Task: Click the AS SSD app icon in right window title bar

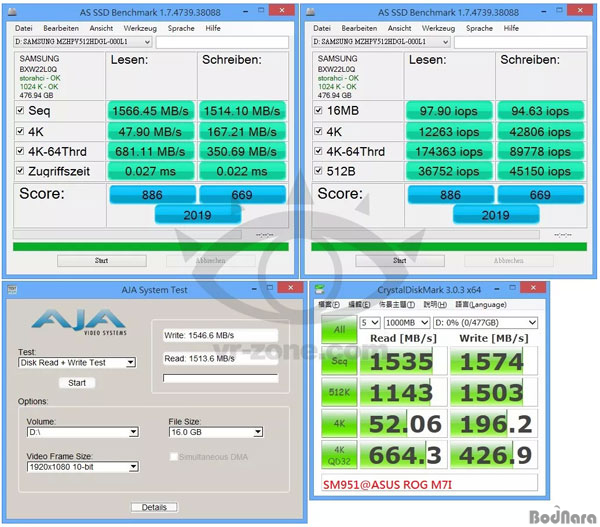Action: pyautogui.click(x=311, y=12)
